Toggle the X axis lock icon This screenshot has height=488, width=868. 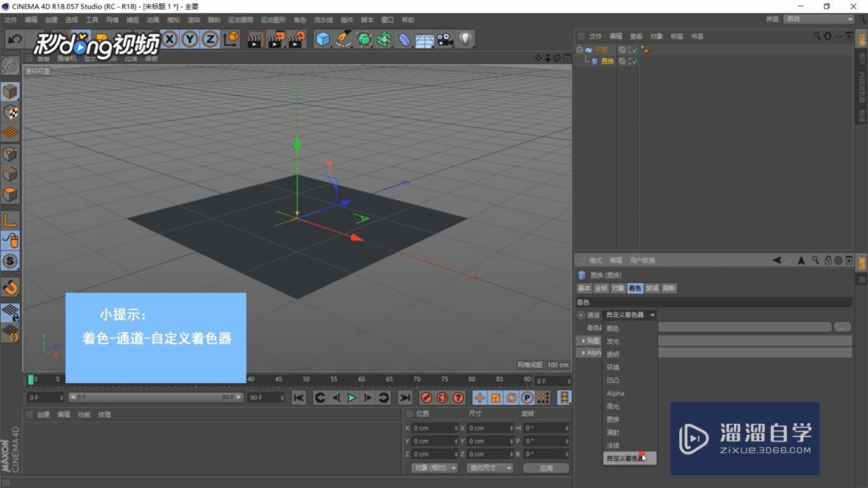(x=169, y=39)
